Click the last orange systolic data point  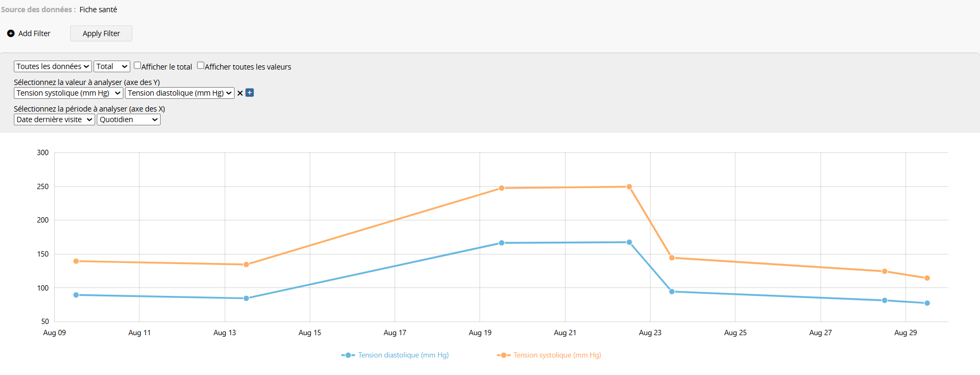pyautogui.click(x=927, y=278)
